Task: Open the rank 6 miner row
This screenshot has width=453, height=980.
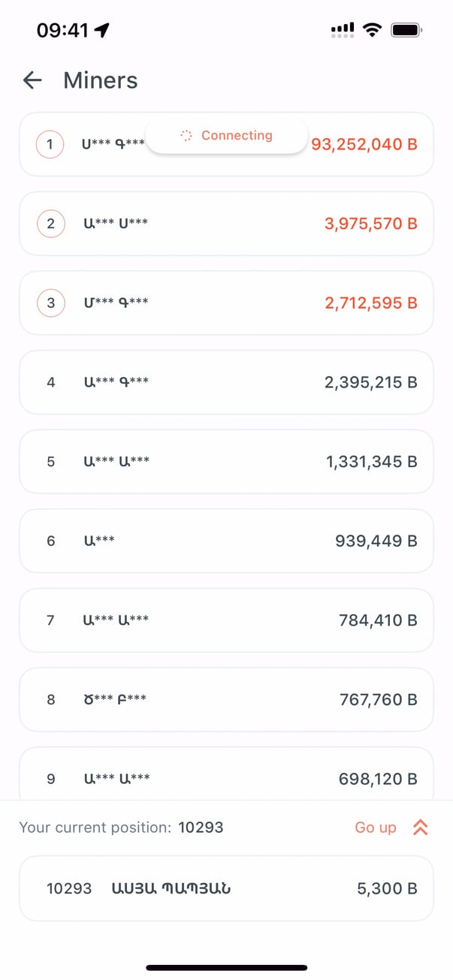Action: 226,541
